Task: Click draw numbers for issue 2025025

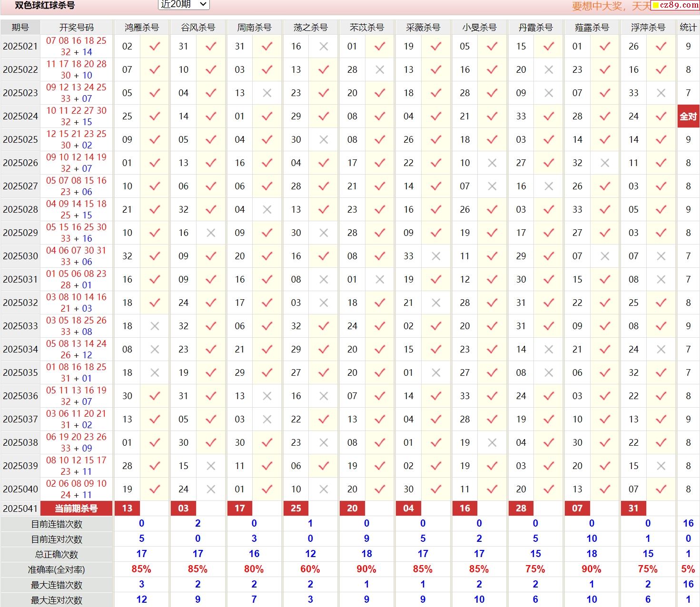Action: coord(76,139)
